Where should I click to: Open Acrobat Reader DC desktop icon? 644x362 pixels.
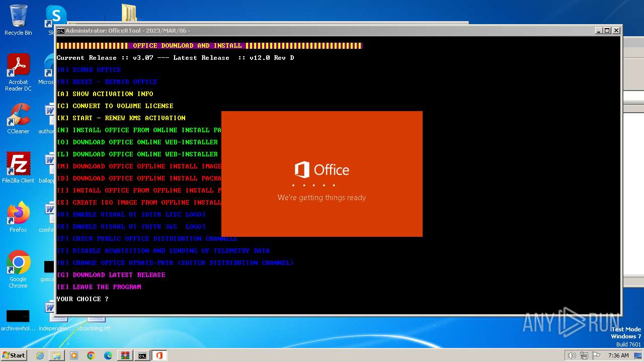tap(18, 73)
